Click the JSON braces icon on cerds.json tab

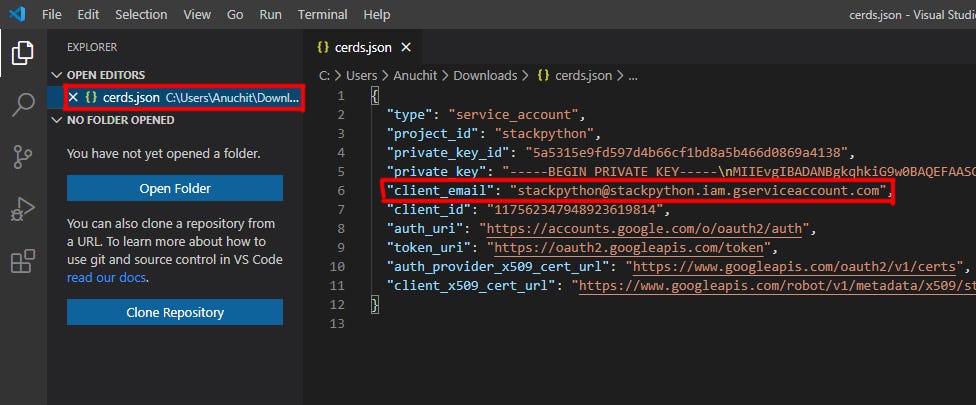point(322,47)
